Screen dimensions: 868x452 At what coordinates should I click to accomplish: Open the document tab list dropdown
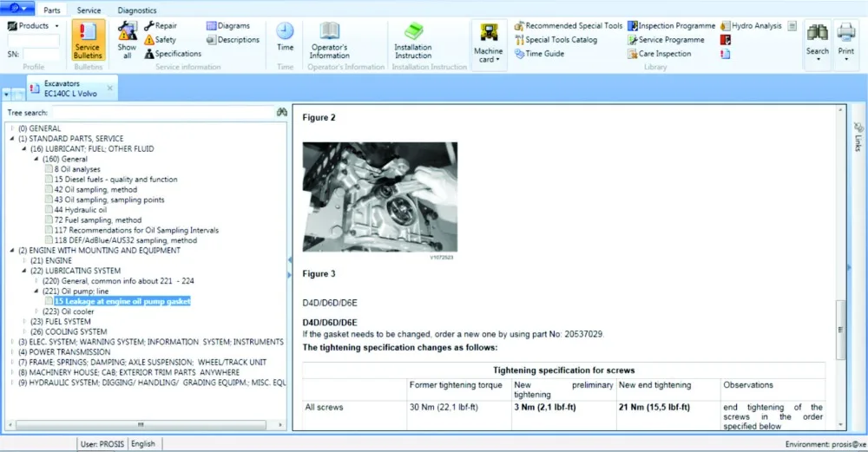[6, 94]
